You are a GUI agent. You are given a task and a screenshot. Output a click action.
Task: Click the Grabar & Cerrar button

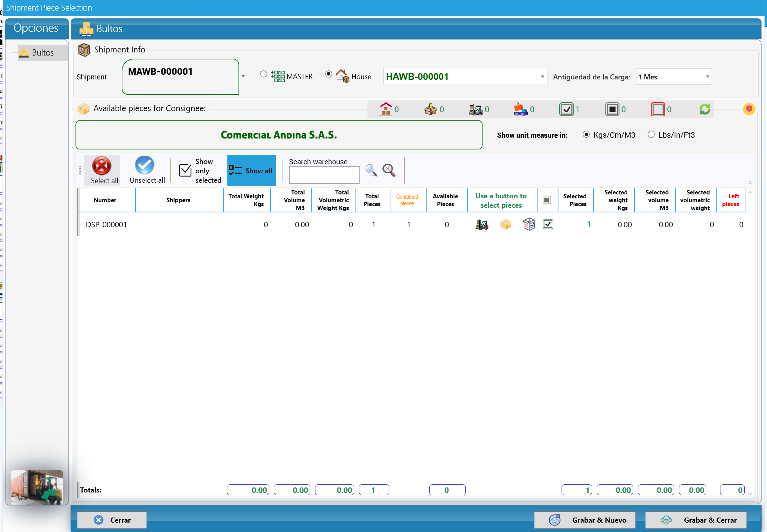click(x=696, y=520)
